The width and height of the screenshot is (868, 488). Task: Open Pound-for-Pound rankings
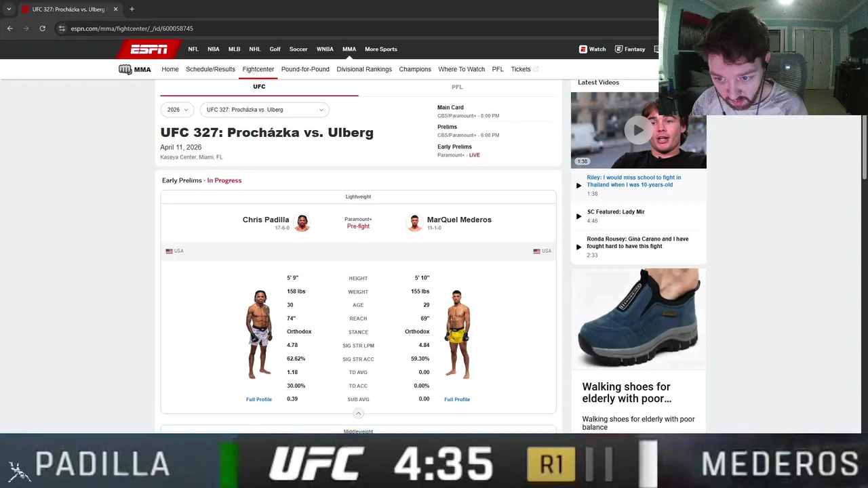tap(305, 69)
